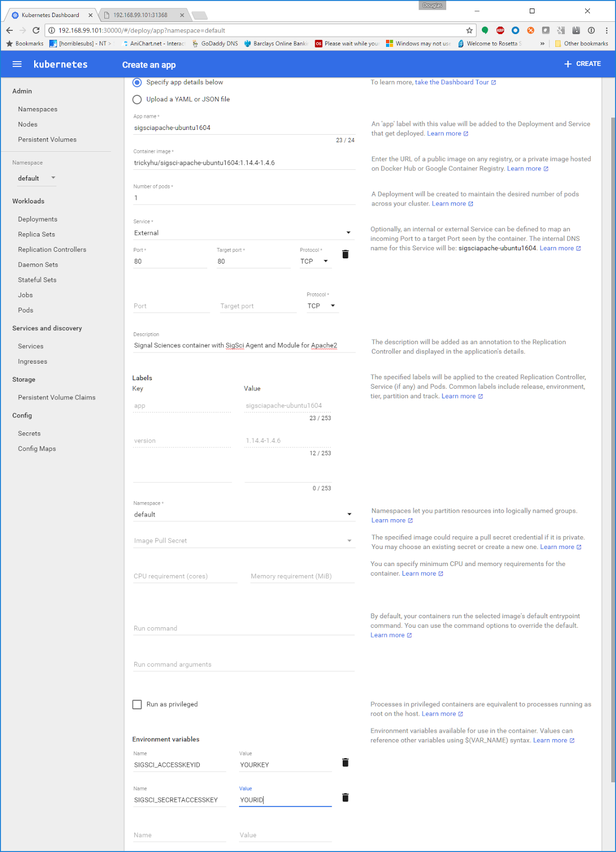Open the Other bookmarks folder

[x=581, y=44]
